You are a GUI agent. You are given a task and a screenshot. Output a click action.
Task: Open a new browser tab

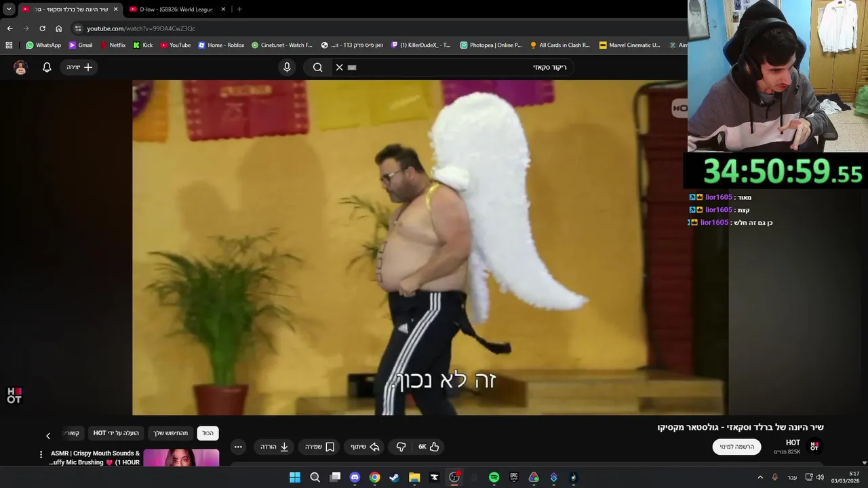(239, 9)
